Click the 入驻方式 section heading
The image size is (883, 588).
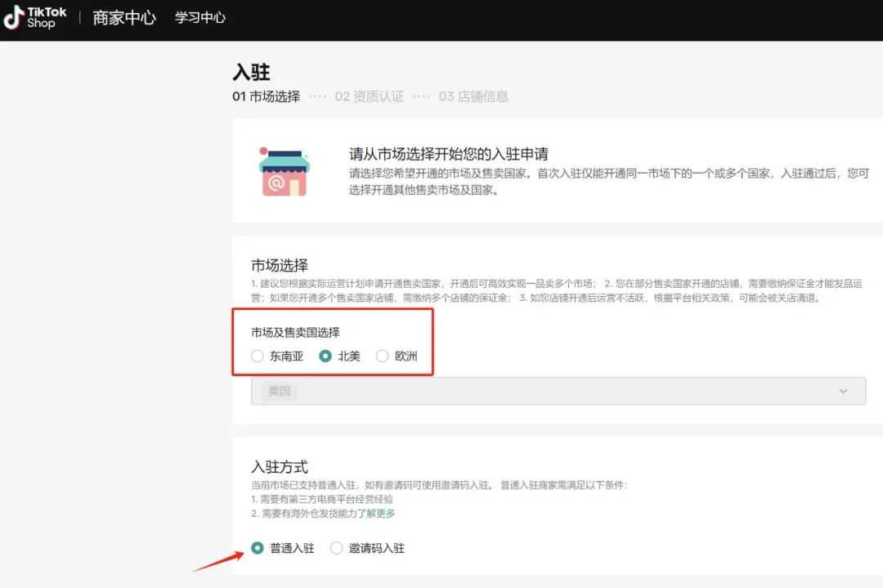click(280, 467)
